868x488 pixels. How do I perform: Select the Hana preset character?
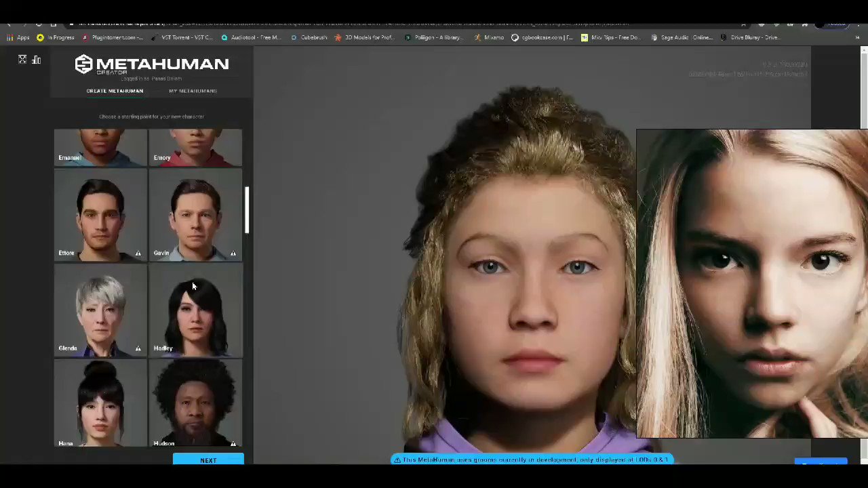100,403
